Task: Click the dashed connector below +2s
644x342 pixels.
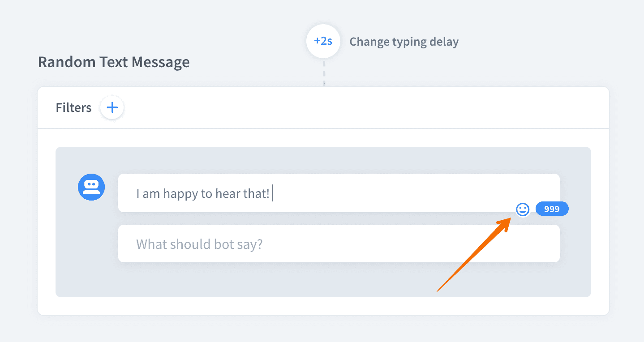Action: (324, 73)
